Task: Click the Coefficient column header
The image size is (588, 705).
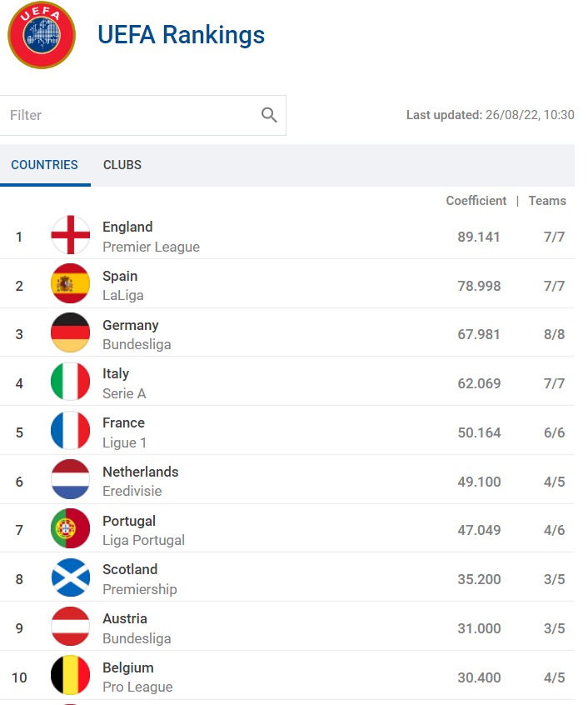Action: click(476, 201)
